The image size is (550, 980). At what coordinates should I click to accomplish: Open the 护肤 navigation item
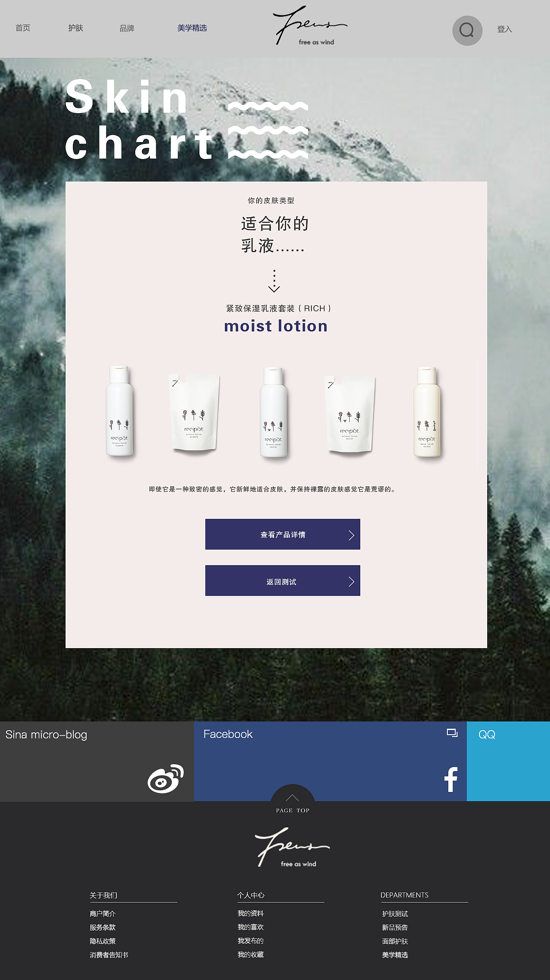76,28
